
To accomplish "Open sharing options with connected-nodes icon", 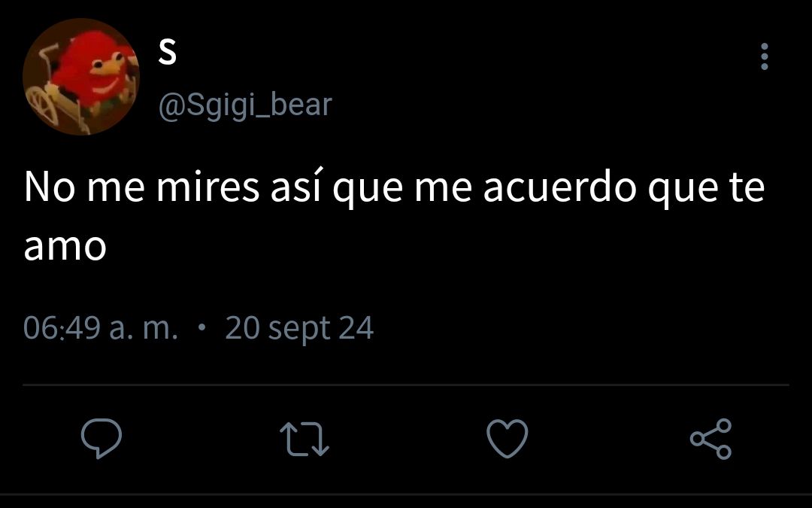I will (x=711, y=439).
